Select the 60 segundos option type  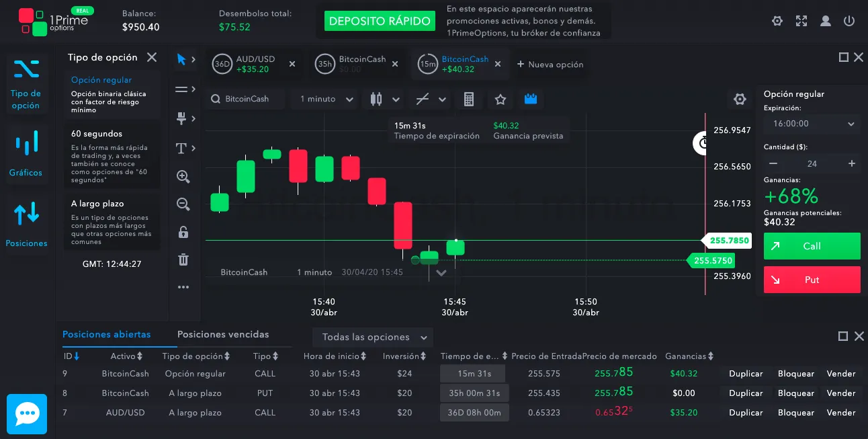pos(112,156)
